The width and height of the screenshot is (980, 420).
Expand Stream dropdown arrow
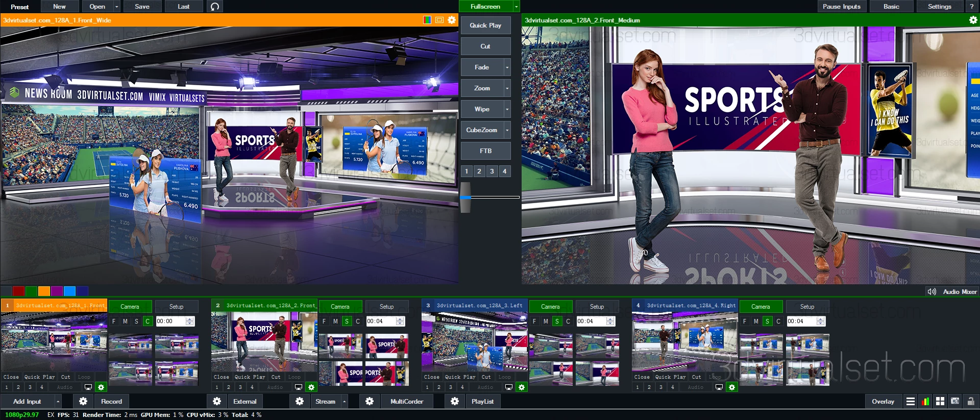pos(345,402)
